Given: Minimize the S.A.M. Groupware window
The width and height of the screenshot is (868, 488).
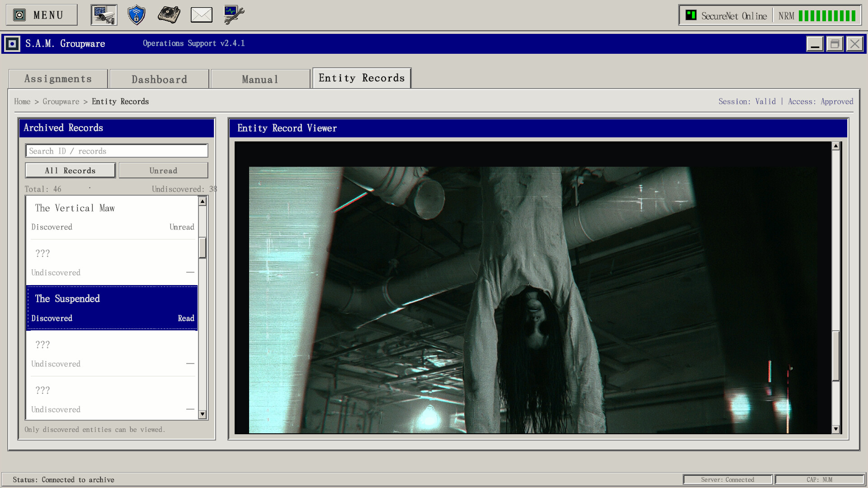Looking at the screenshot, I should tap(815, 44).
